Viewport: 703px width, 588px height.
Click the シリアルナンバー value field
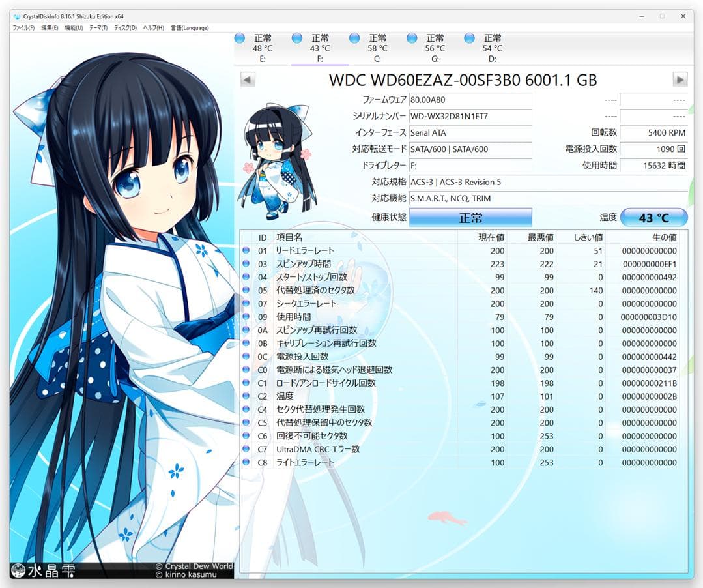pyautogui.click(x=470, y=116)
